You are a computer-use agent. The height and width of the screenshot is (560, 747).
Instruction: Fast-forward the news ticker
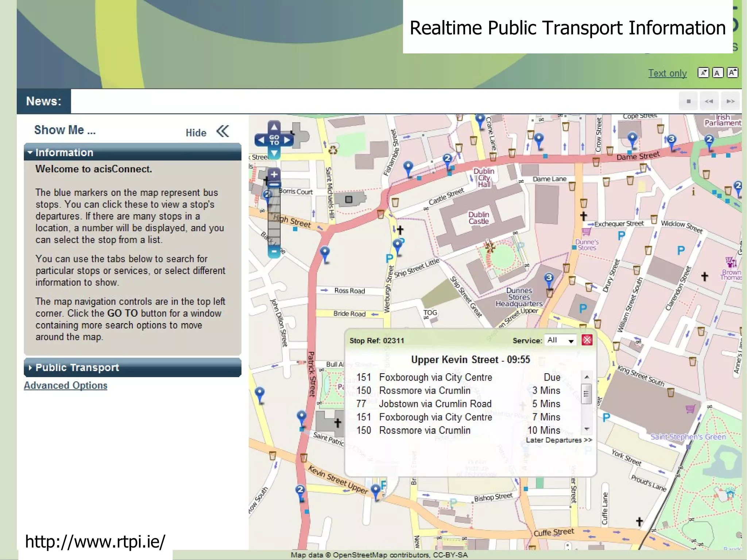[x=730, y=101]
